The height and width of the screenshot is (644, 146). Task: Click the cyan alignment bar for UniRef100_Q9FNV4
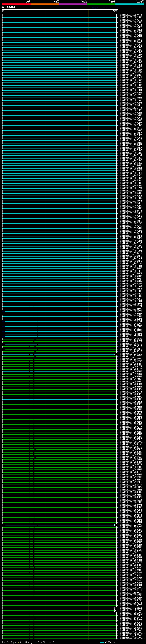coord(59,15)
